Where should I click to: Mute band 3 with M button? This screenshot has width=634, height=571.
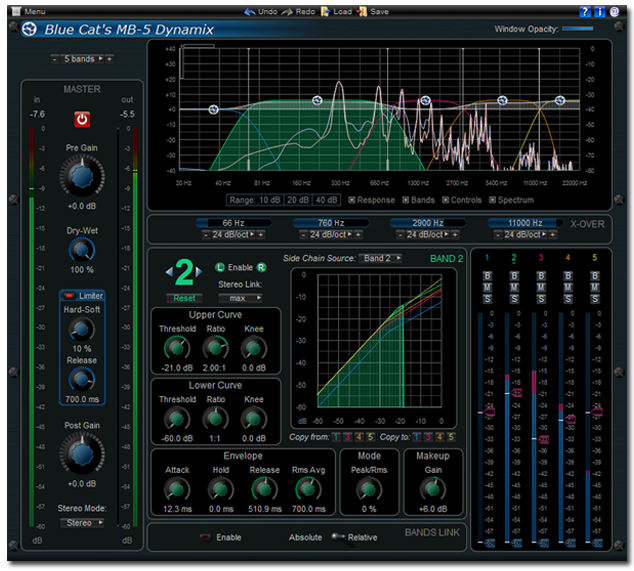[x=541, y=288]
